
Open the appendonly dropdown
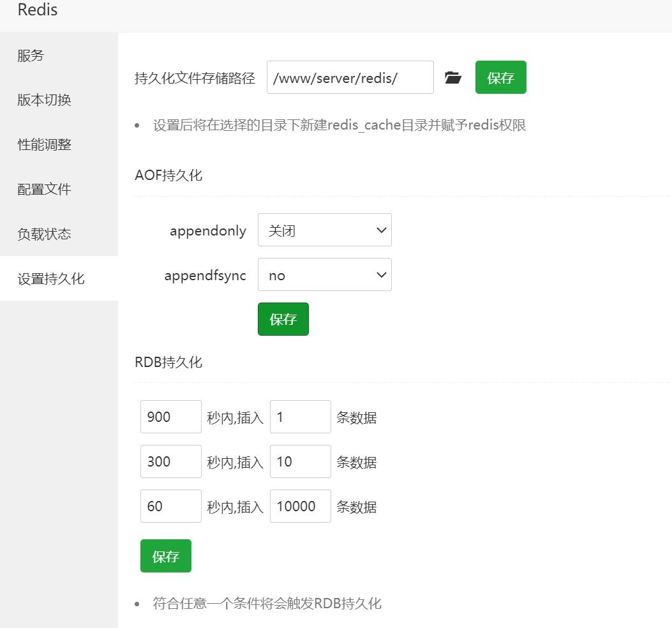click(x=324, y=230)
